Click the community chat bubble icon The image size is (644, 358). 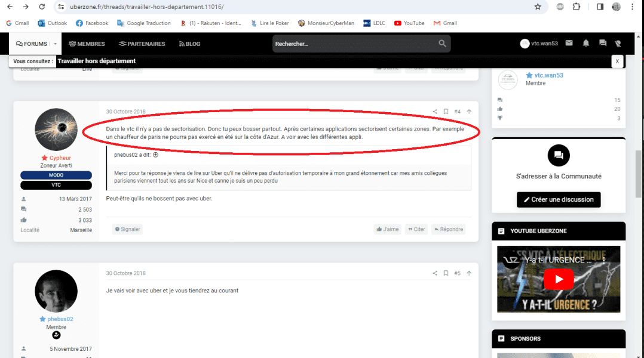559,155
